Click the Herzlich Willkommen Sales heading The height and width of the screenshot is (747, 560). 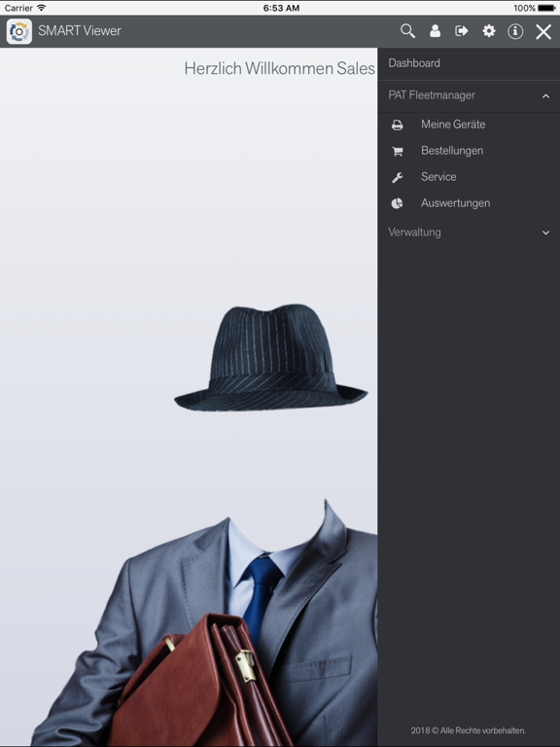pyautogui.click(x=280, y=69)
